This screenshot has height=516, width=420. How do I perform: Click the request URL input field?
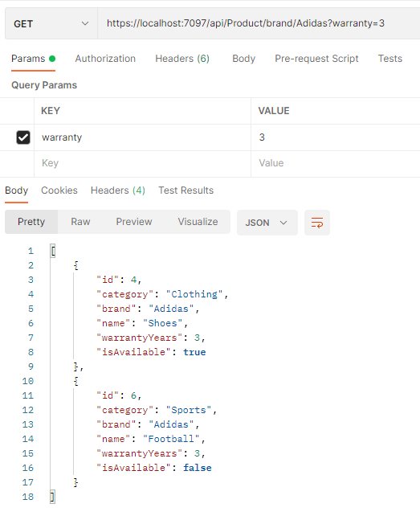(259, 23)
